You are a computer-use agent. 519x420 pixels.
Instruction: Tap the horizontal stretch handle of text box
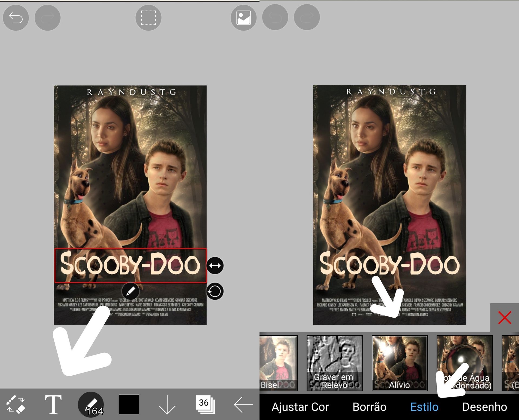pyautogui.click(x=215, y=265)
